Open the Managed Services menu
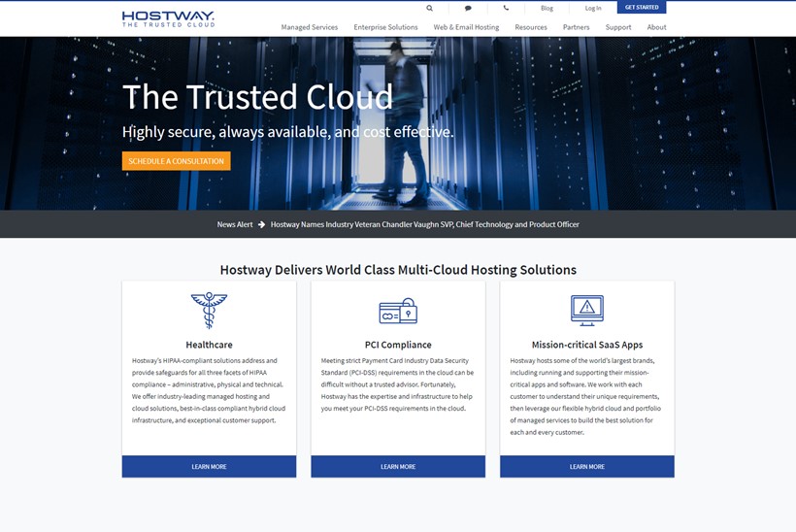Screen dimensions: 796x532 pyautogui.click(x=309, y=27)
